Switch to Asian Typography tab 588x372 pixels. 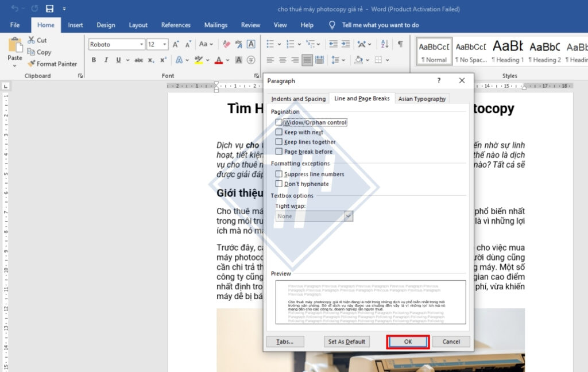click(422, 99)
